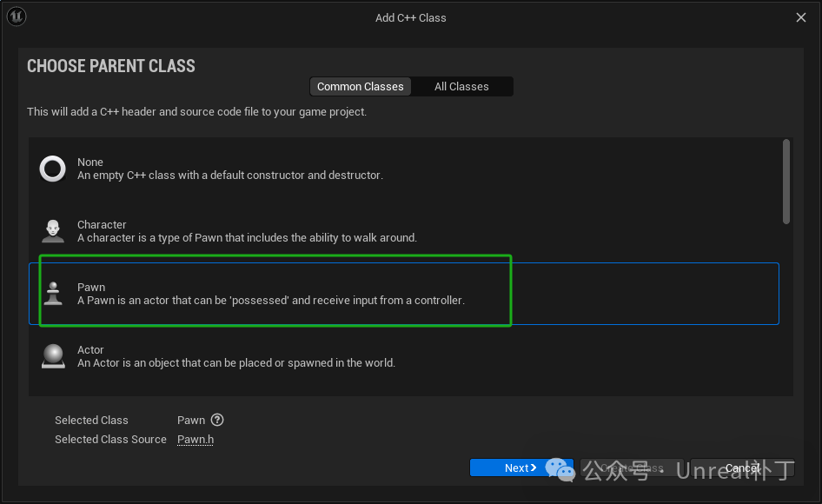Click the Selected Class label

tap(92, 420)
